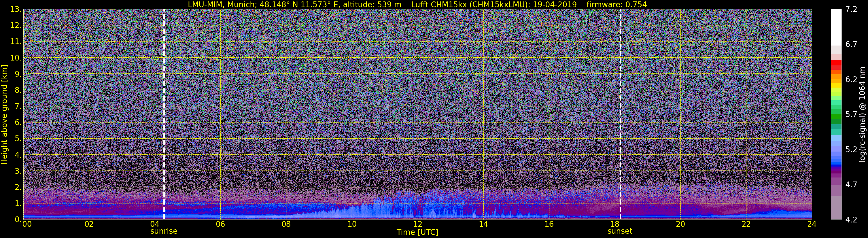Click the height axis tick label '13.'
868x238 pixels.
pos(16,10)
